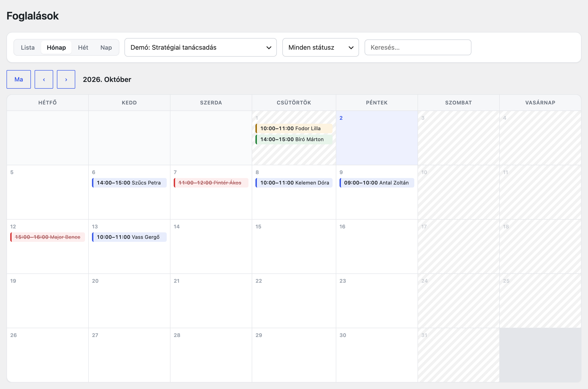
Task: Switch to Nap view tab
Action: (106, 47)
